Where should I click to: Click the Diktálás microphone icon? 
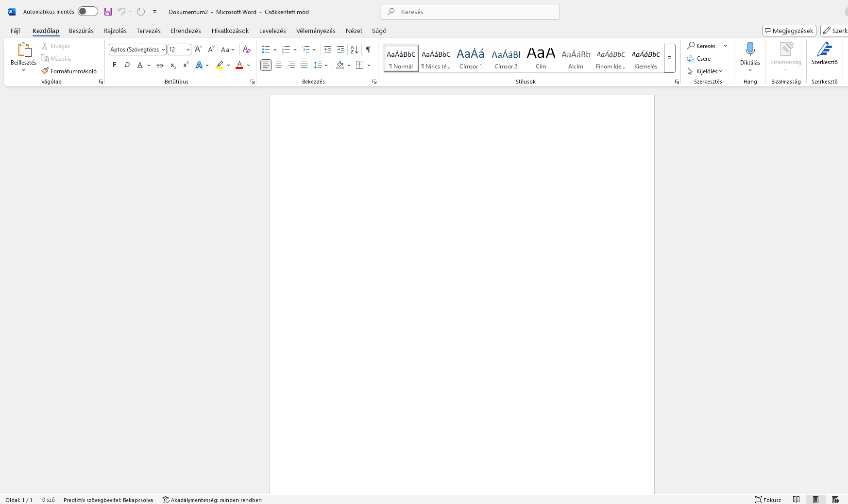(x=750, y=49)
